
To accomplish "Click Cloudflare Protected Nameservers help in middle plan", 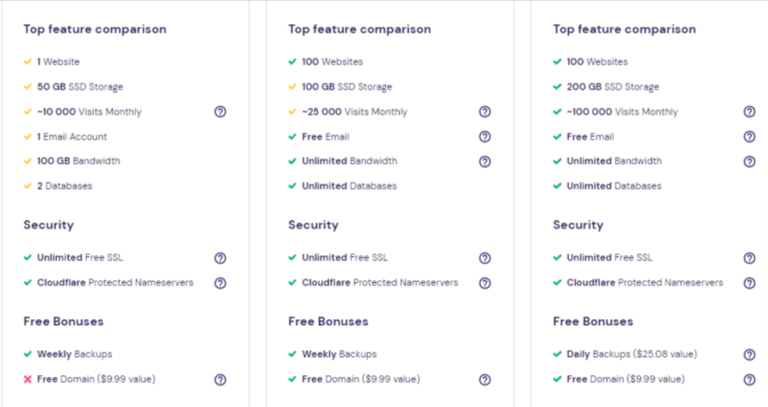I will tap(485, 283).
